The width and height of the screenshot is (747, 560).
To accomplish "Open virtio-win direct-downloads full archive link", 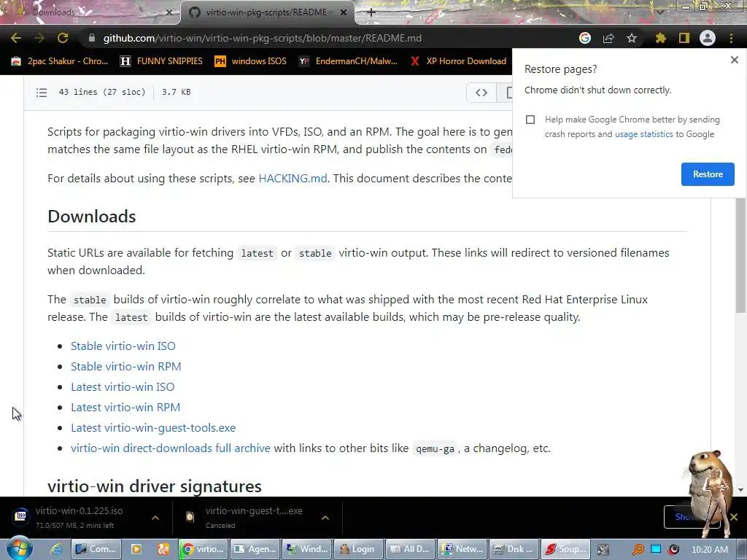I will coord(170,448).
